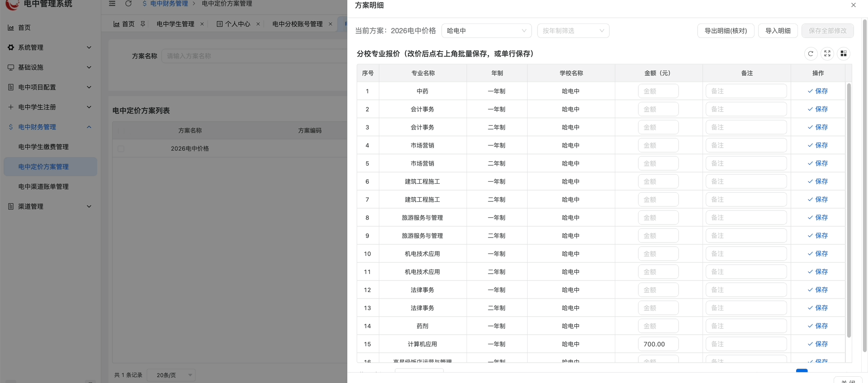Click the list icon beside 渠道管理
868x383 pixels.
[x=11, y=206]
